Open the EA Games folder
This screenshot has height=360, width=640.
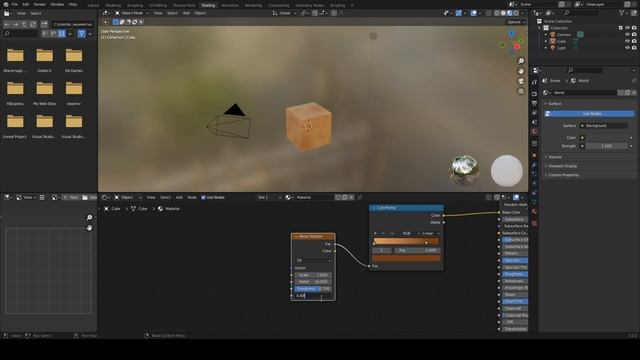(x=74, y=59)
